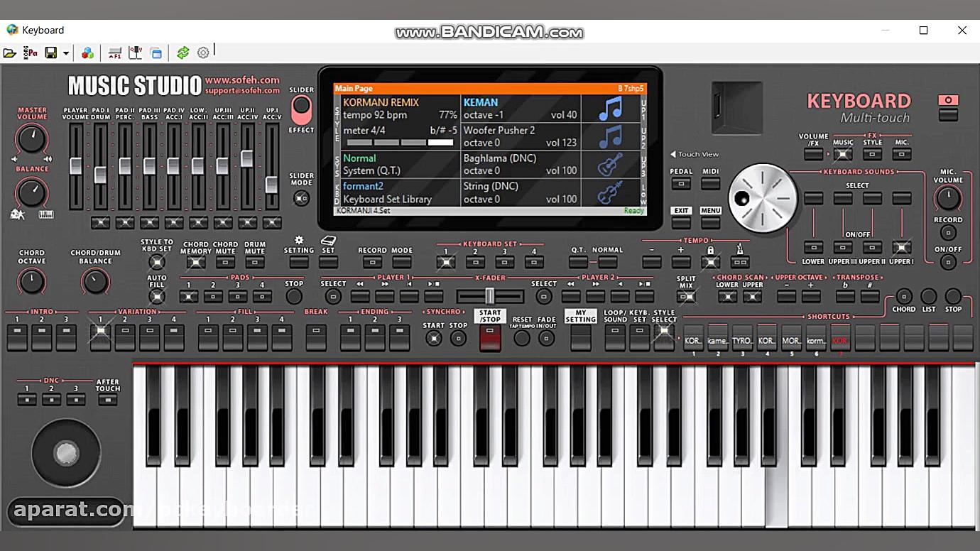Click the blue windows toolbar icon
This screenshot has width=980, height=551.
coord(156,53)
